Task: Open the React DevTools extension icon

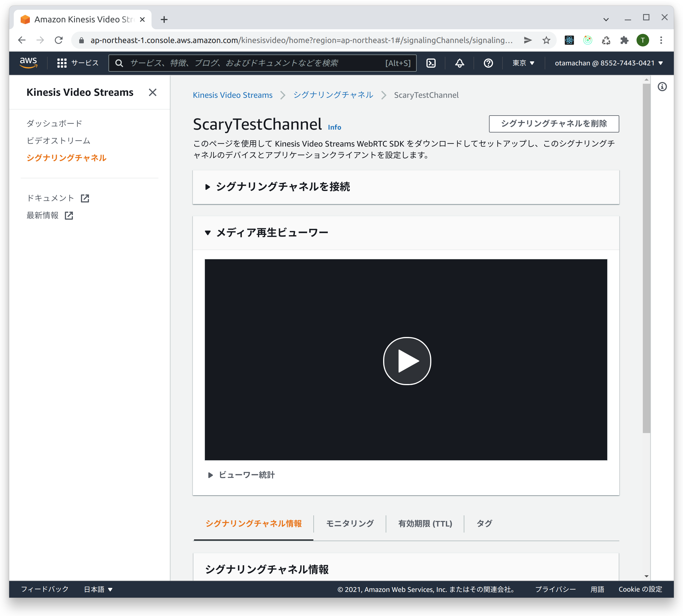Action: pyautogui.click(x=569, y=40)
